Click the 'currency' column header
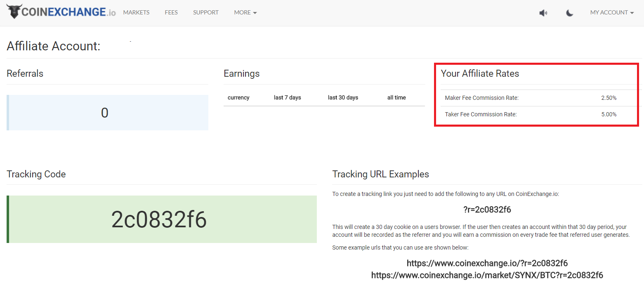This screenshot has height=290, width=644. click(x=238, y=98)
